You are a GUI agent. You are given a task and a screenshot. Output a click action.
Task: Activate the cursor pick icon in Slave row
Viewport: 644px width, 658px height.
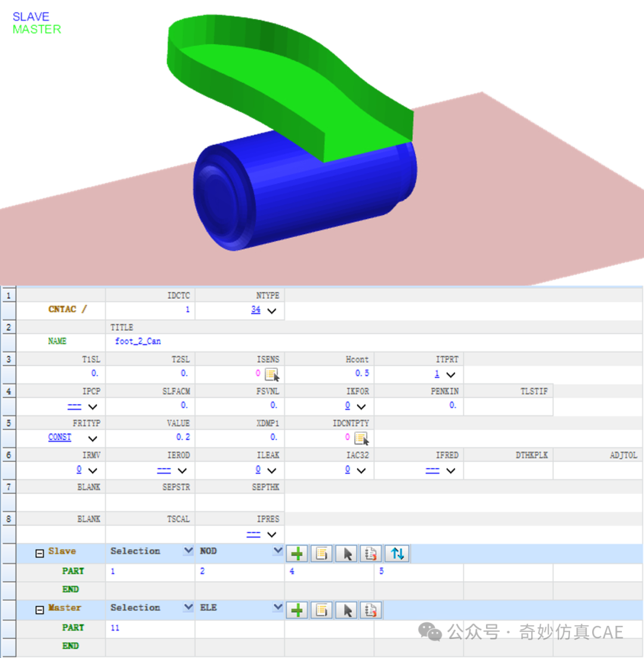(346, 554)
